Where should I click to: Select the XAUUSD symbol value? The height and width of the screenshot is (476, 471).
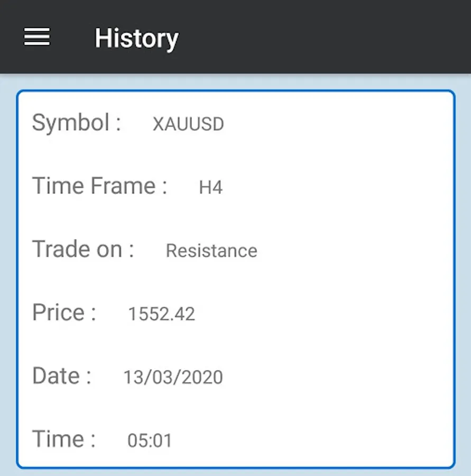tap(188, 124)
